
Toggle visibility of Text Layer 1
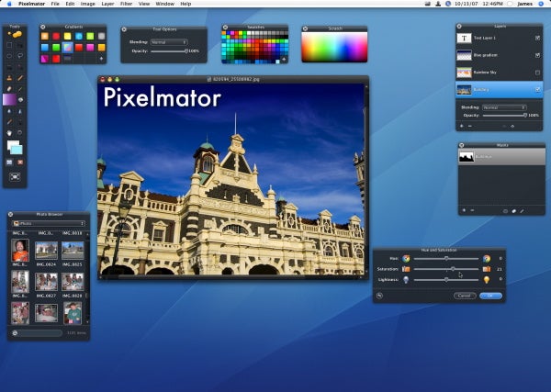tap(537, 38)
